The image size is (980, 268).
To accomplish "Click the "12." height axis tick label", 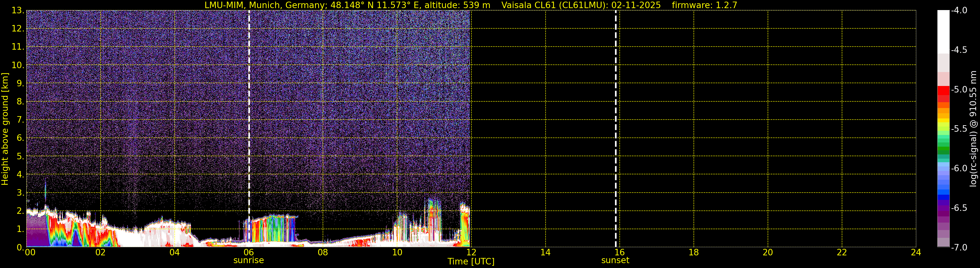I will (18, 29).
